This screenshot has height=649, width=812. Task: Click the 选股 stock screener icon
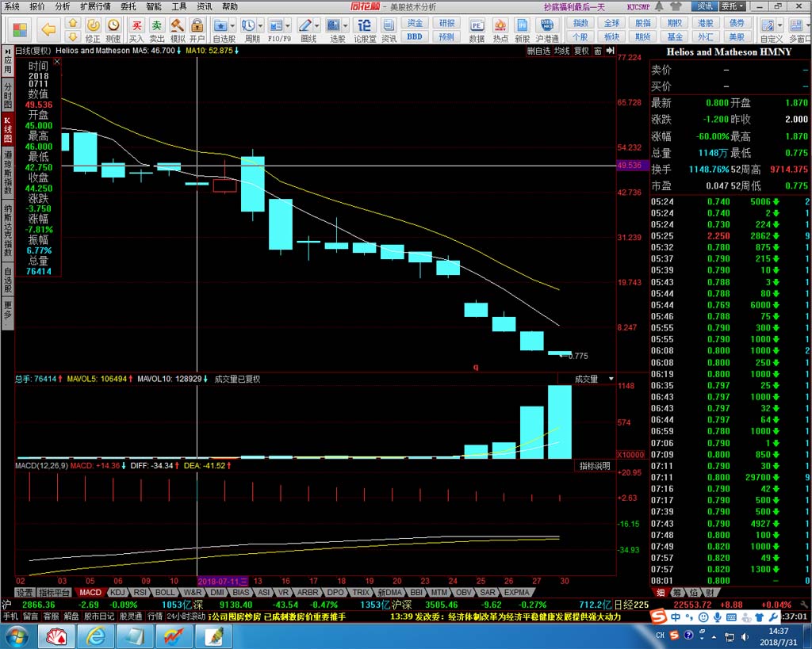tap(333, 25)
